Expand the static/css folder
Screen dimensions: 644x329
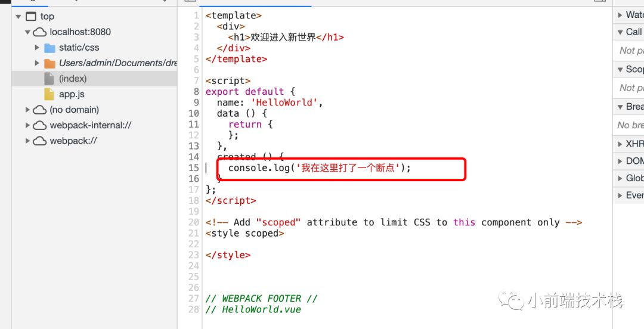37,48
